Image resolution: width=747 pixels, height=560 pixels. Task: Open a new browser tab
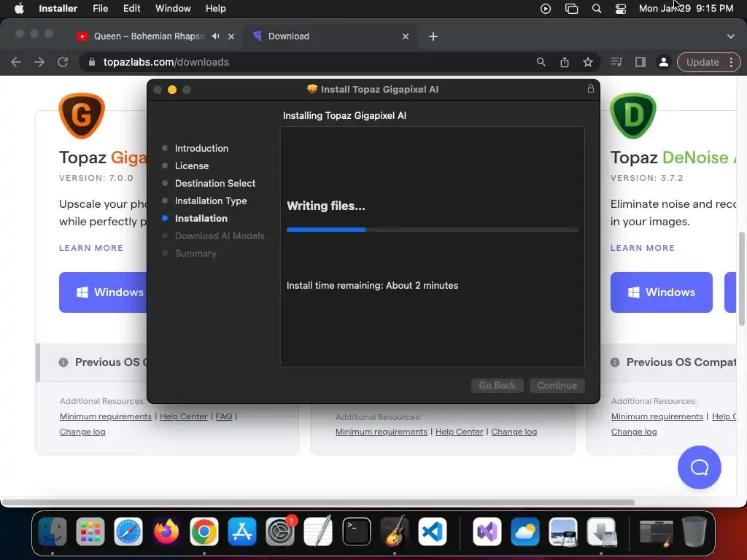point(433,36)
